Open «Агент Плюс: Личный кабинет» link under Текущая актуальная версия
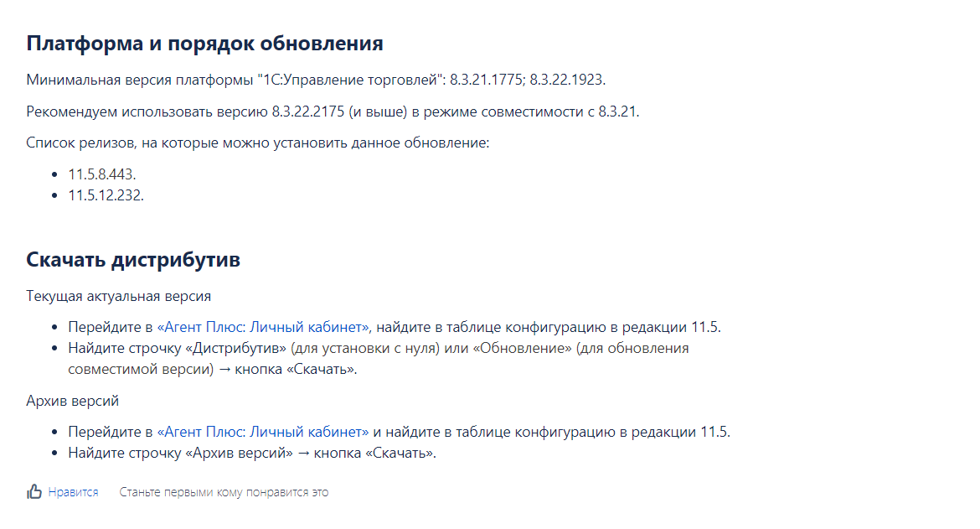This screenshot has width=980, height=529. pos(263,327)
